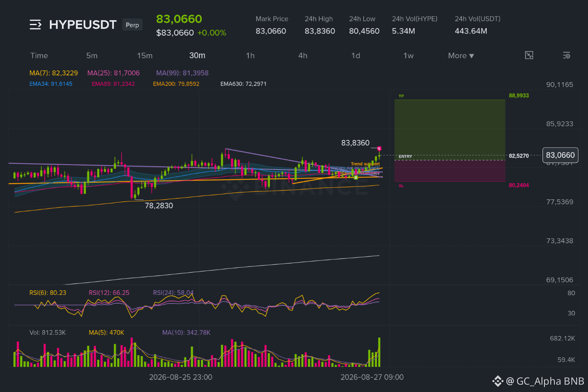Click the EMA34: 81,6145 indicator label
Viewport: 588px width, 392px height.
pos(51,84)
